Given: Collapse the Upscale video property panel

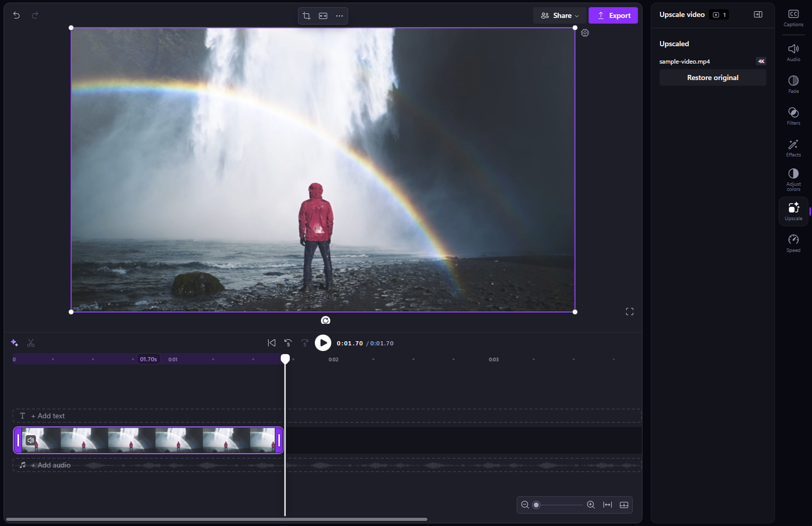Looking at the screenshot, I should [758, 14].
